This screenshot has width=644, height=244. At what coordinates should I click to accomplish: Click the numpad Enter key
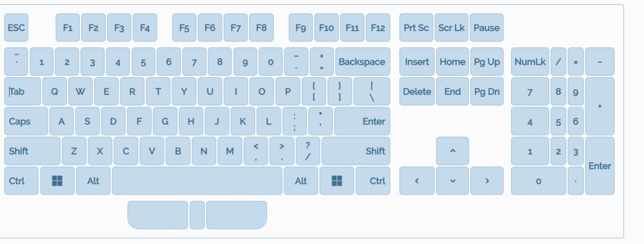(x=599, y=166)
